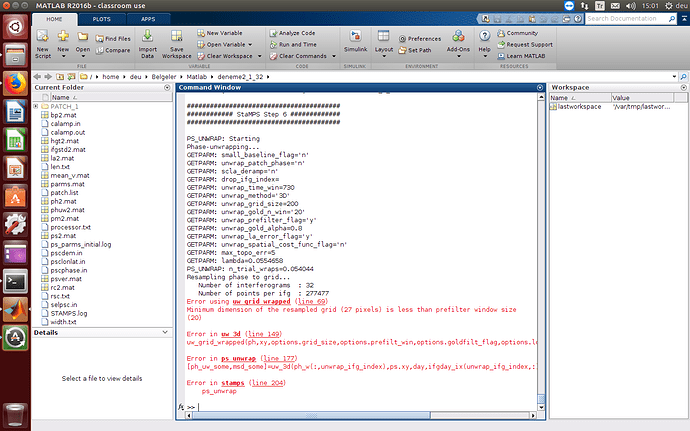Jump to line 69 link
The height and width of the screenshot is (431, 690).
(312, 302)
